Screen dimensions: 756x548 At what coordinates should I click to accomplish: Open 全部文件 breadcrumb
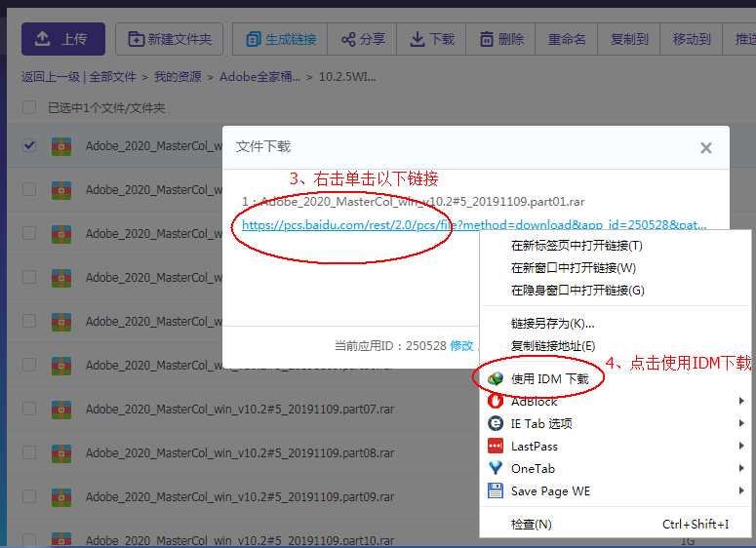pyautogui.click(x=112, y=77)
